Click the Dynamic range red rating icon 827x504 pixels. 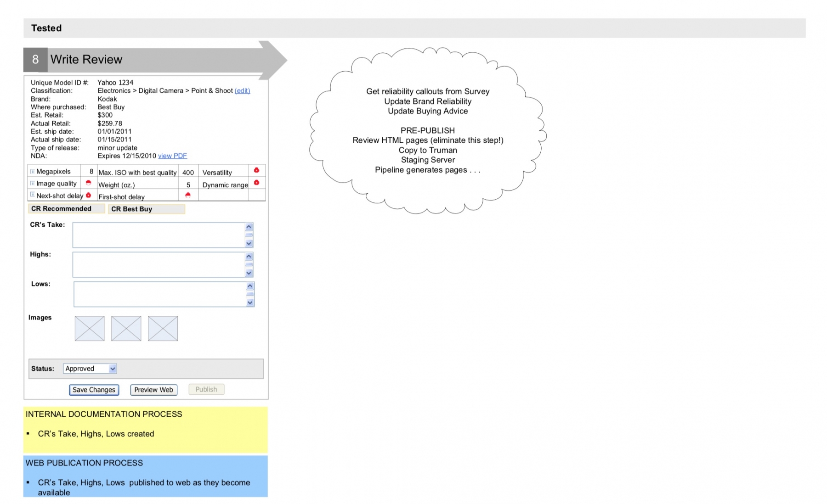tap(256, 183)
